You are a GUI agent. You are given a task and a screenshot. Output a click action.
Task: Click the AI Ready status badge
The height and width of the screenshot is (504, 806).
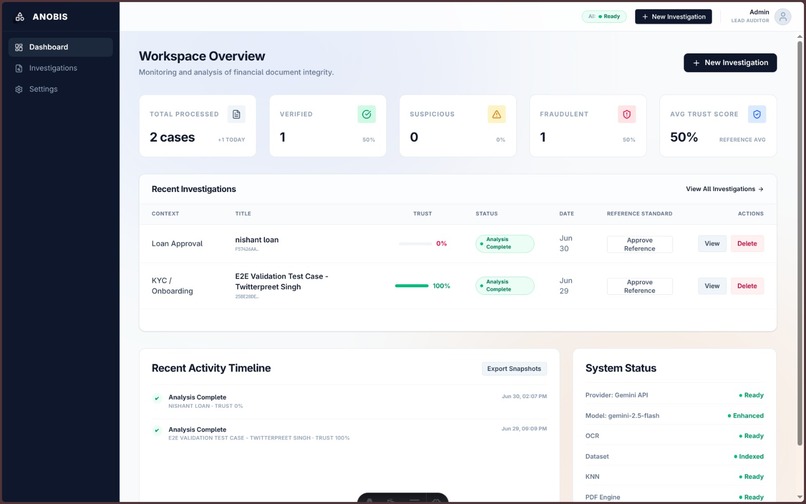coord(604,16)
